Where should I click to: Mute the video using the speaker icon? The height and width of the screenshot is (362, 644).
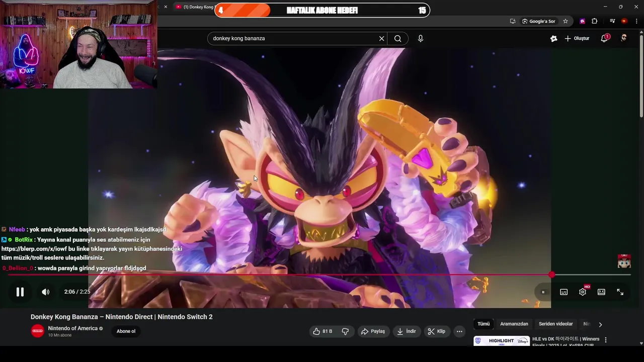coord(46,292)
